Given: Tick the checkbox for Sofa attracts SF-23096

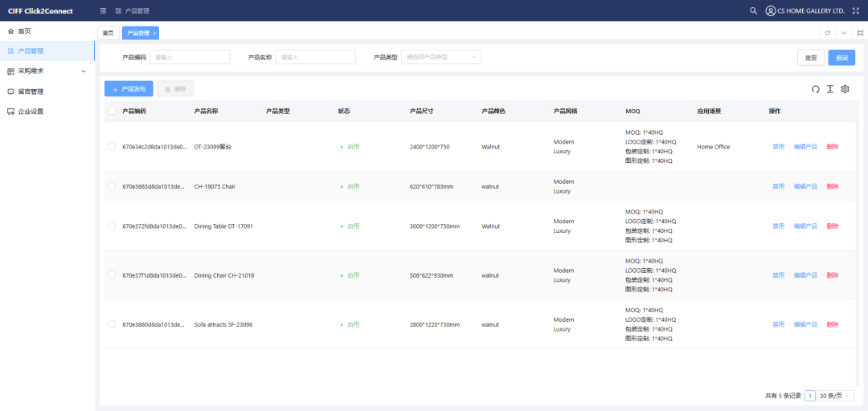Looking at the screenshot, I should [x=112, y=324].
